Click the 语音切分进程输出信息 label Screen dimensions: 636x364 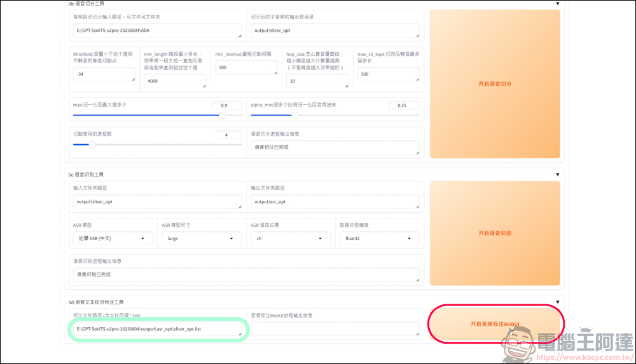tap(275, 134)
